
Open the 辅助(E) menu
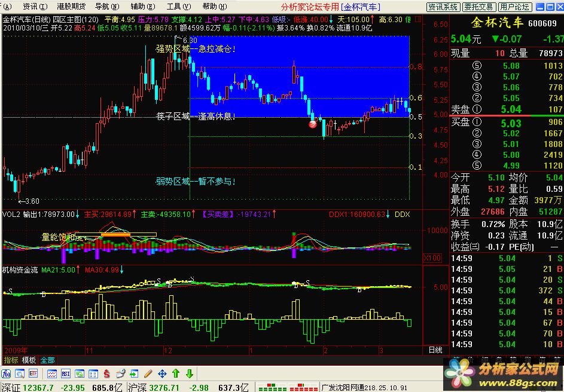pyautogui.click(x=143, y=7)
